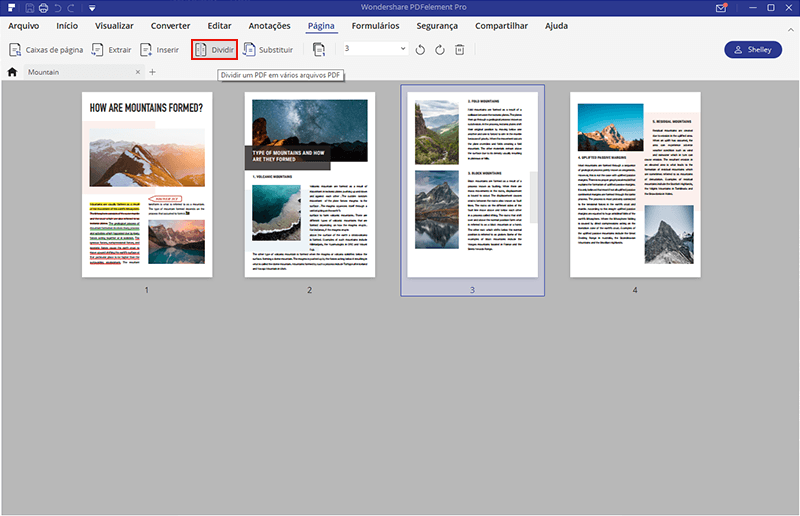Click the page labels icon
Screen dimensions: 800x516
[x=319, y=50]
